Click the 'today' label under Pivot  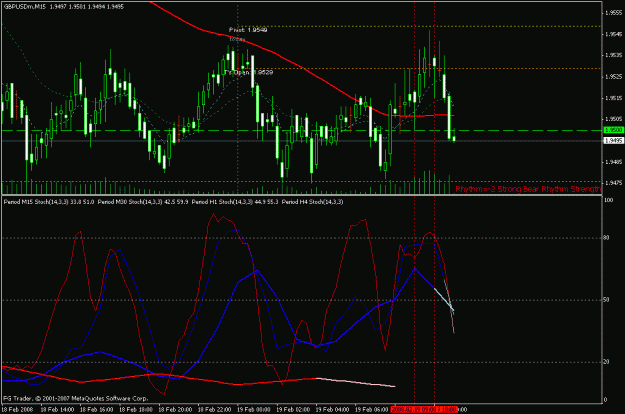pyautogui.click(x=237, y=39)
